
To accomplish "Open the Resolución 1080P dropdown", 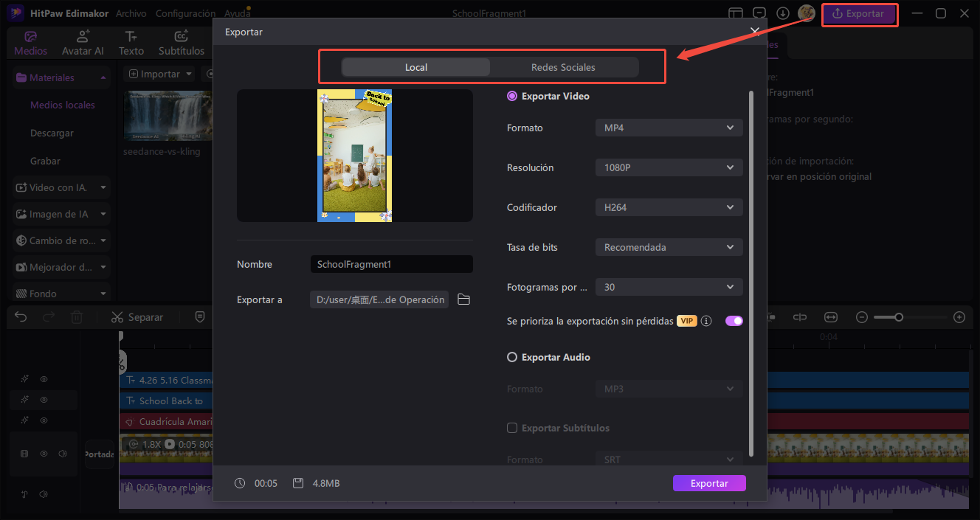I will tap(668, 167).
